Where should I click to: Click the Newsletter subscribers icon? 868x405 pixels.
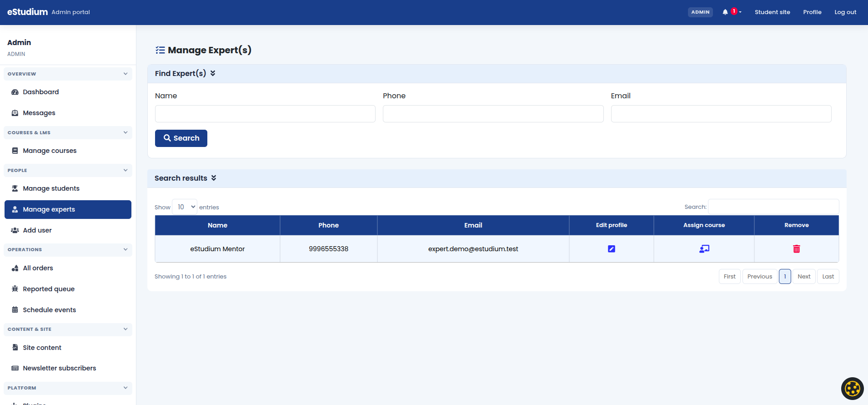coord(15,368)
